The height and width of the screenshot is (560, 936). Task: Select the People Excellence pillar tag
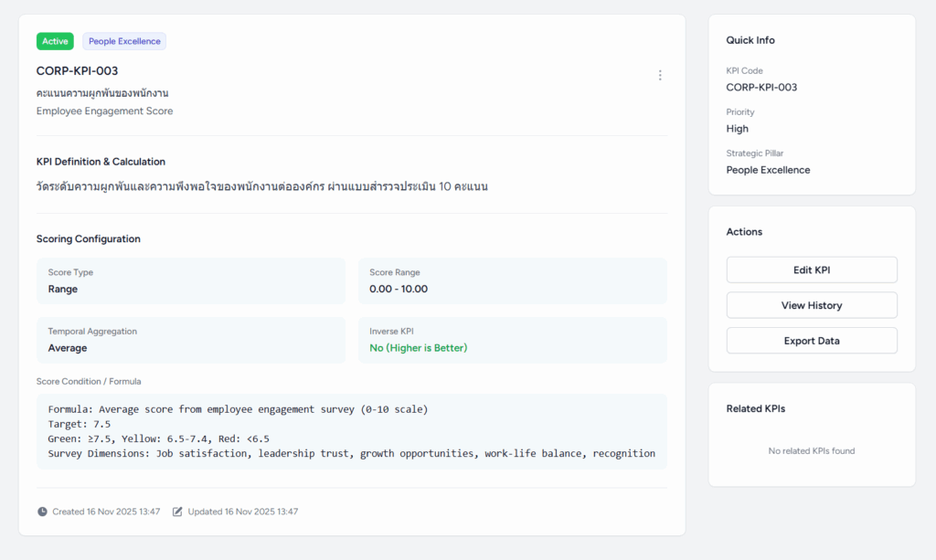(x=124, y=41)
